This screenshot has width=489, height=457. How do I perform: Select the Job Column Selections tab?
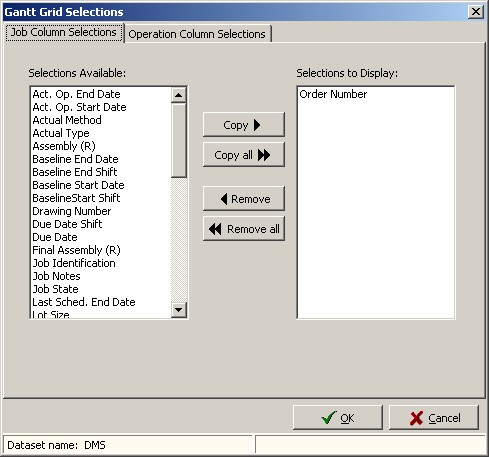pyautogui.click(x=64, y=32)
